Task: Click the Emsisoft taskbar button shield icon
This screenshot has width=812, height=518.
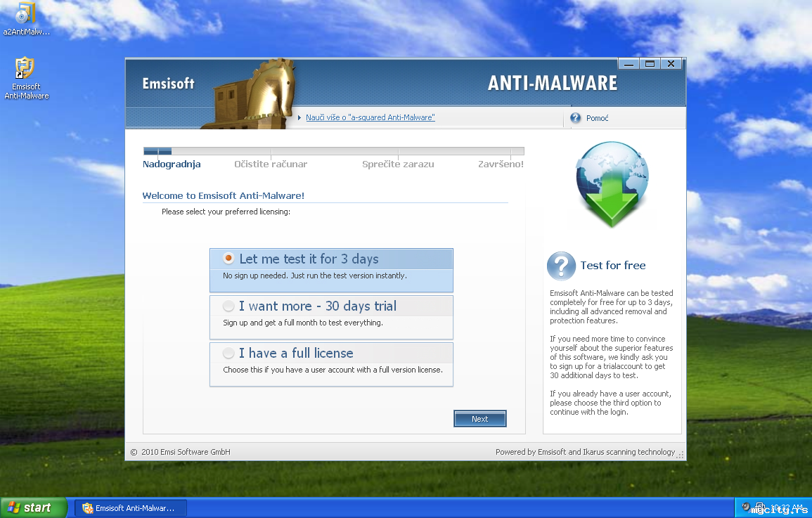Action: click(87, 508)
